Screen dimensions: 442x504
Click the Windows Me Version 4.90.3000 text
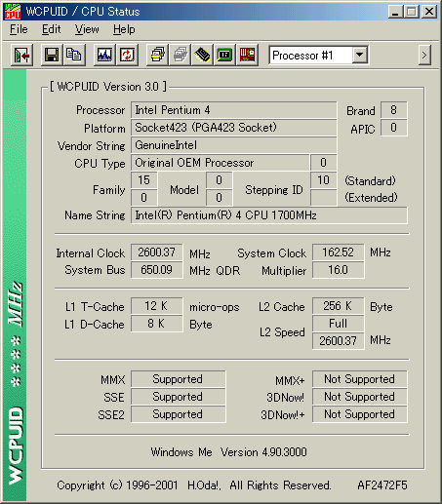click(228, 452)
